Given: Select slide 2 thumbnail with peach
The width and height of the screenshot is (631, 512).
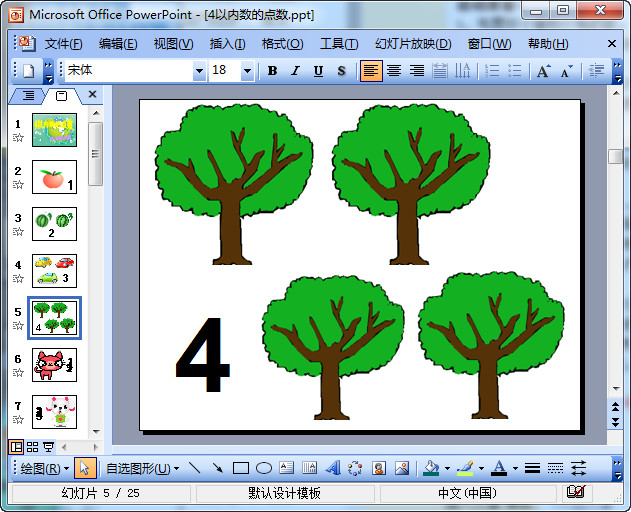Looking at the screenshot, I should coord(54,177).
